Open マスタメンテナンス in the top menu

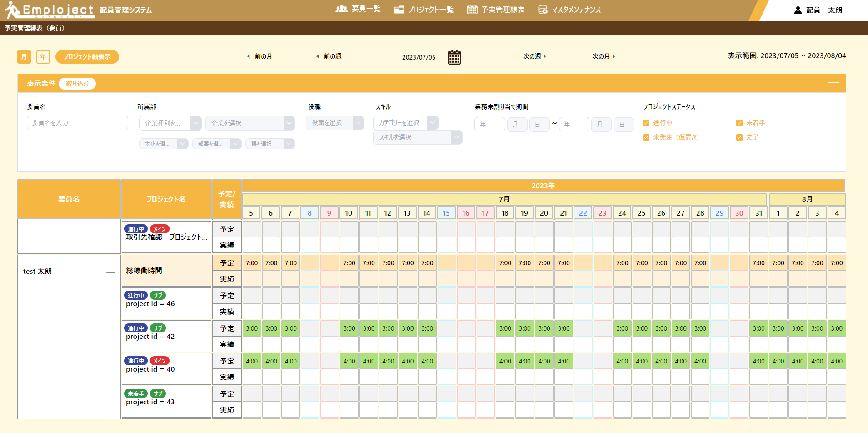click(576, 10)
